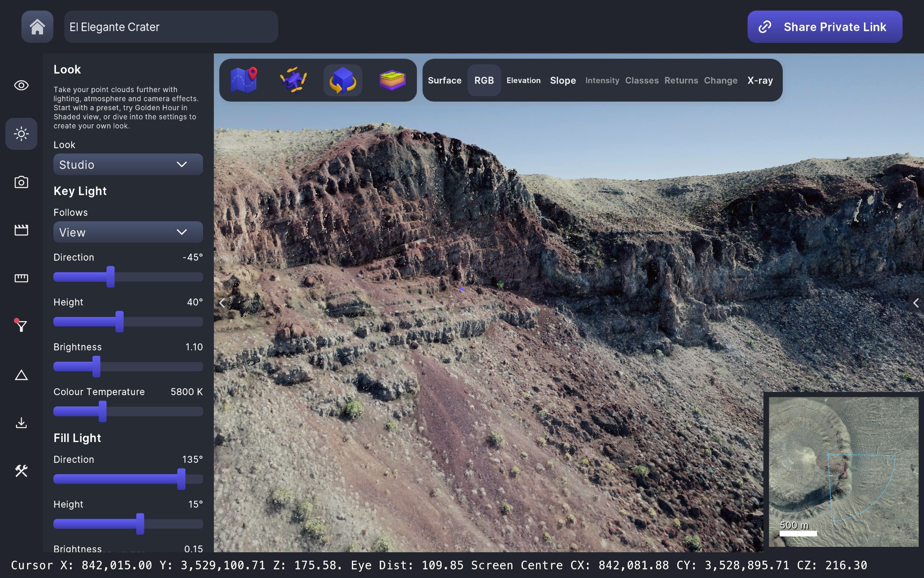Select the ruler measure tool icon
The height and width of the screenshot is (578, 924).
[21, 278]
